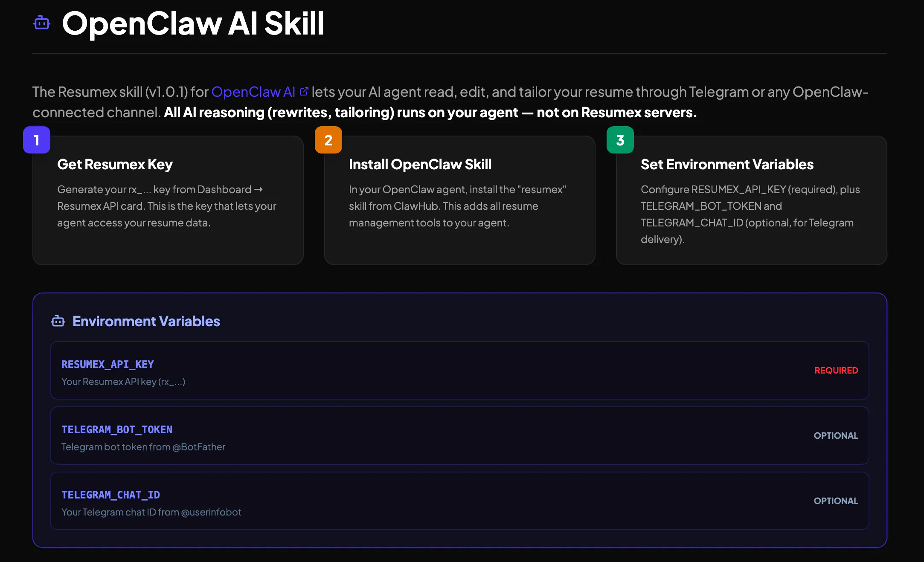The width and height of the screenshot is (924, 562).
Task: Click 'Your Resumex API key (rx_...)' description
Action: 123,382
